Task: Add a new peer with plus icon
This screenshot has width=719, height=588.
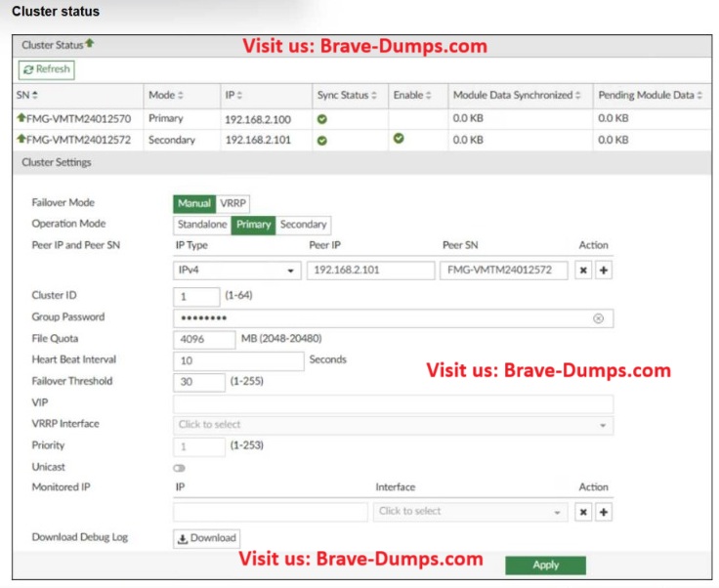Action: click(603, 271)
